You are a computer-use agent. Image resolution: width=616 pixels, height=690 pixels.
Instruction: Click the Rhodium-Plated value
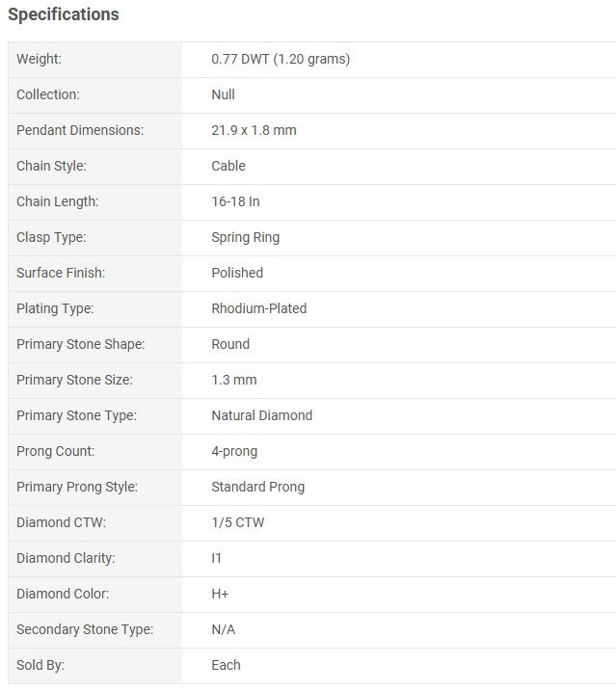tap(259, 308)
